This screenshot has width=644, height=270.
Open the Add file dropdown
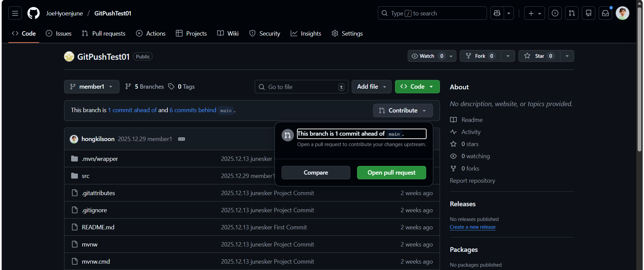click(371, 87)
